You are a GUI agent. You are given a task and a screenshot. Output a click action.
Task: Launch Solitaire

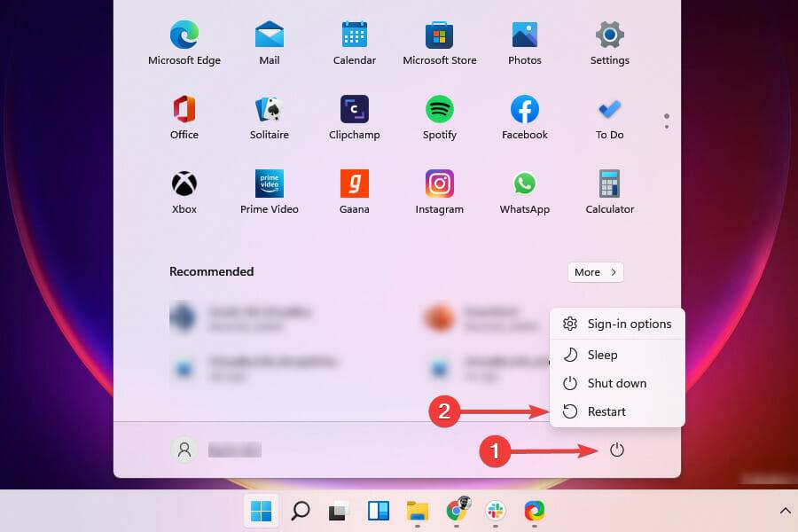[x=270, y=118]
